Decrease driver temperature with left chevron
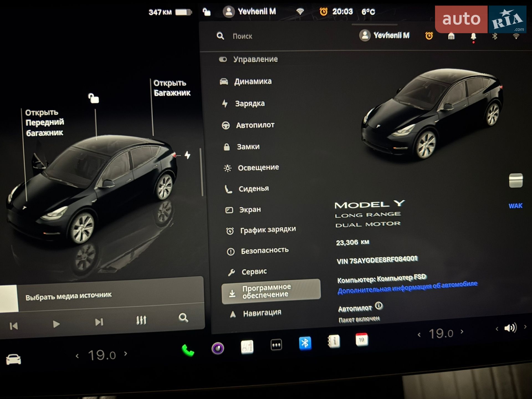This screenshot has height=399, width=532. pos(77,356)
